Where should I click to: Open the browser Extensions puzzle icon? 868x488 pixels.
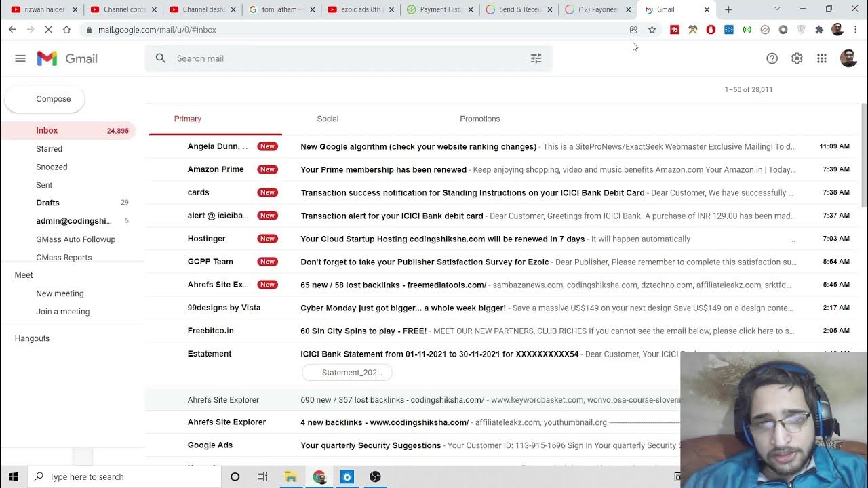click(819, 30)
